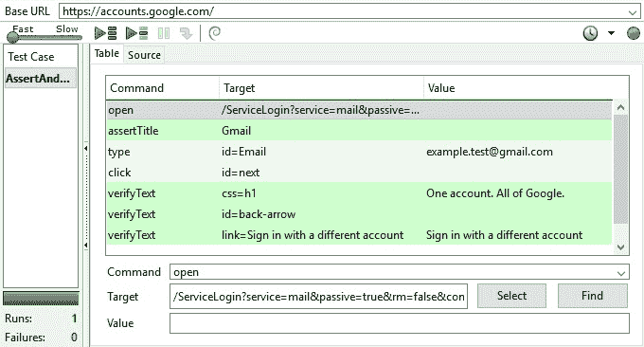Open the Command combo box dropdown
This screenshot has height=347, width=644.
[621, 273]
